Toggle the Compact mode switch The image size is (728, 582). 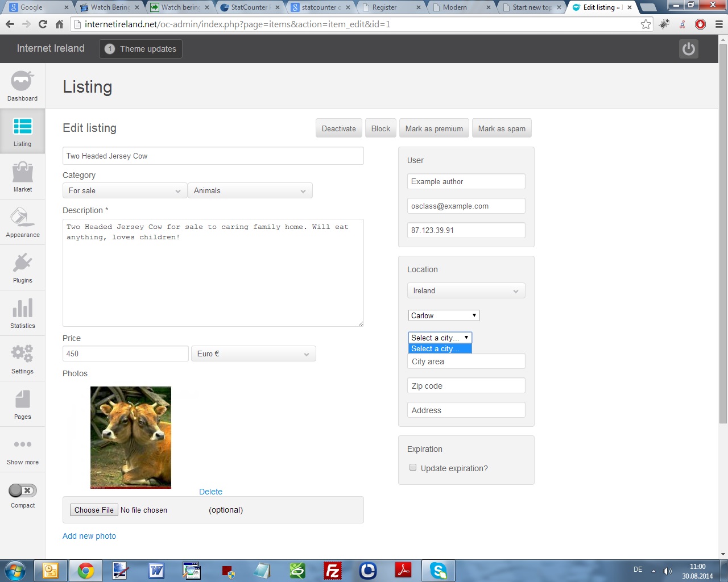(x=23, y=490)
